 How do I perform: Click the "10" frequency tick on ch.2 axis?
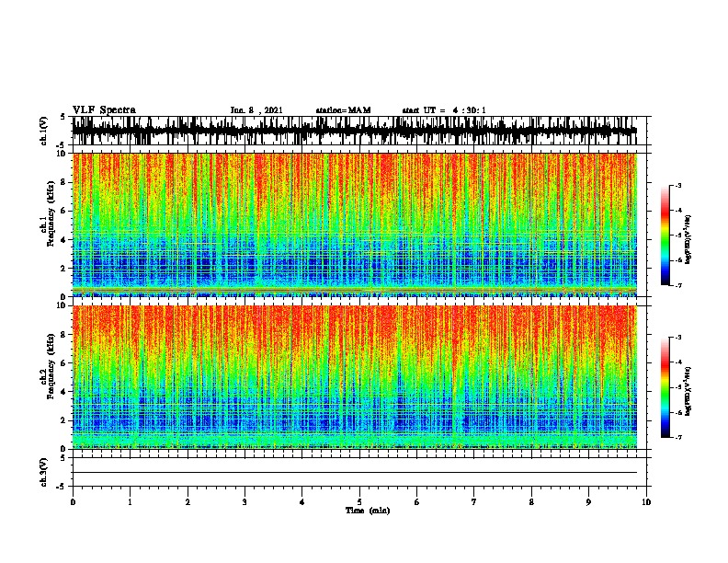tap(63, 305)
